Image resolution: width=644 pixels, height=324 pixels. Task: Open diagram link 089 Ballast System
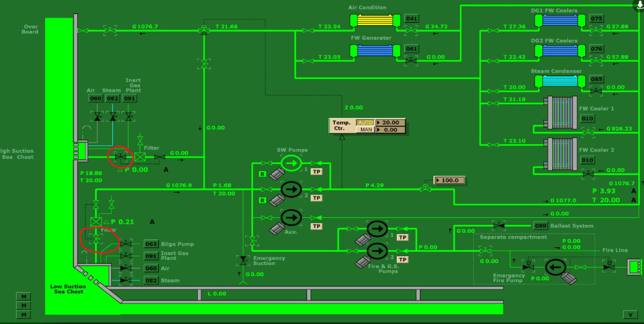(x=541, y=226)
